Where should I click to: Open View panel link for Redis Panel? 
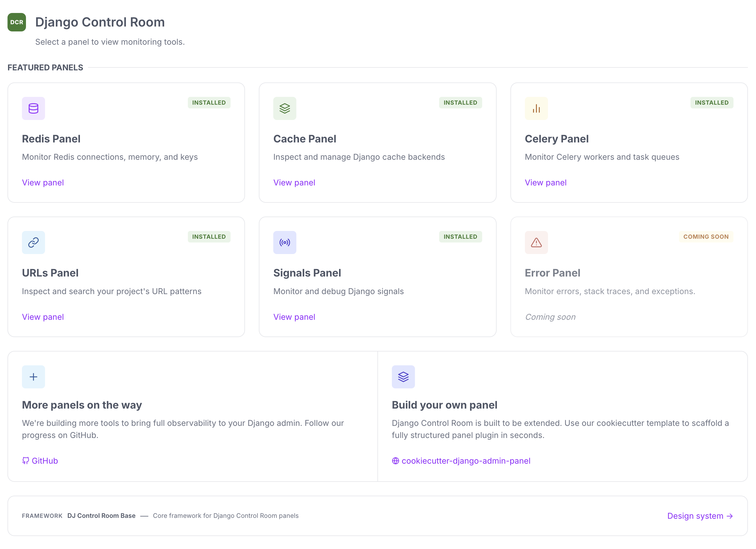coord(43,183)
